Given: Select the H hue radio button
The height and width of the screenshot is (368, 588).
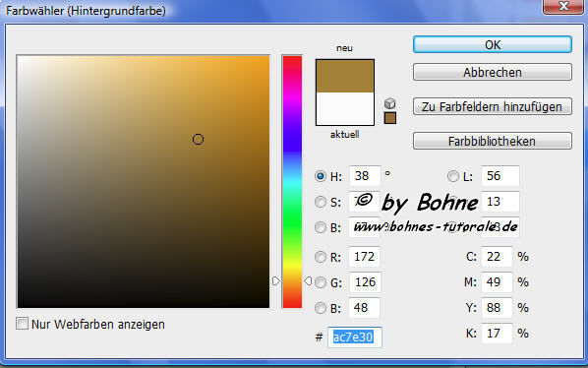Looking at the screenshot, I should [321, 176].
